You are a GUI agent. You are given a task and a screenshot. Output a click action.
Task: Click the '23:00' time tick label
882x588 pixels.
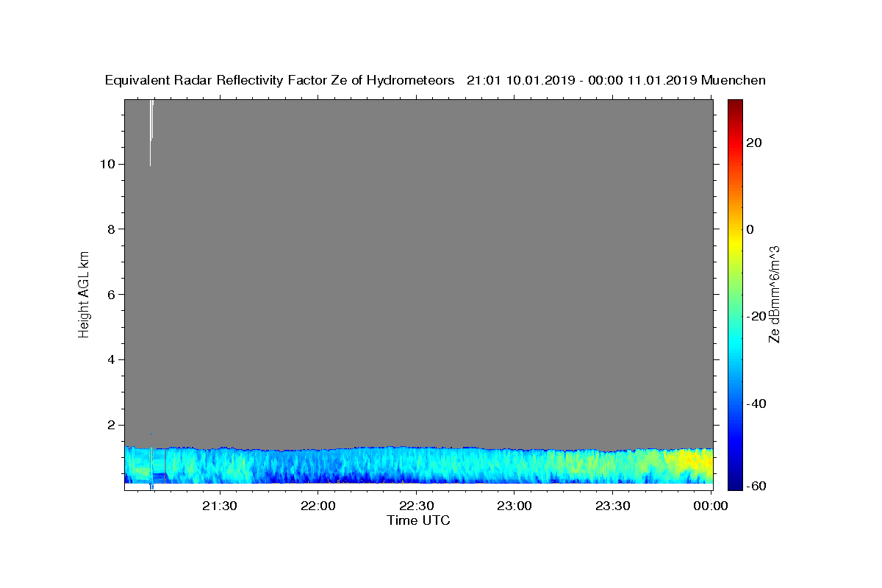point(514,506)
